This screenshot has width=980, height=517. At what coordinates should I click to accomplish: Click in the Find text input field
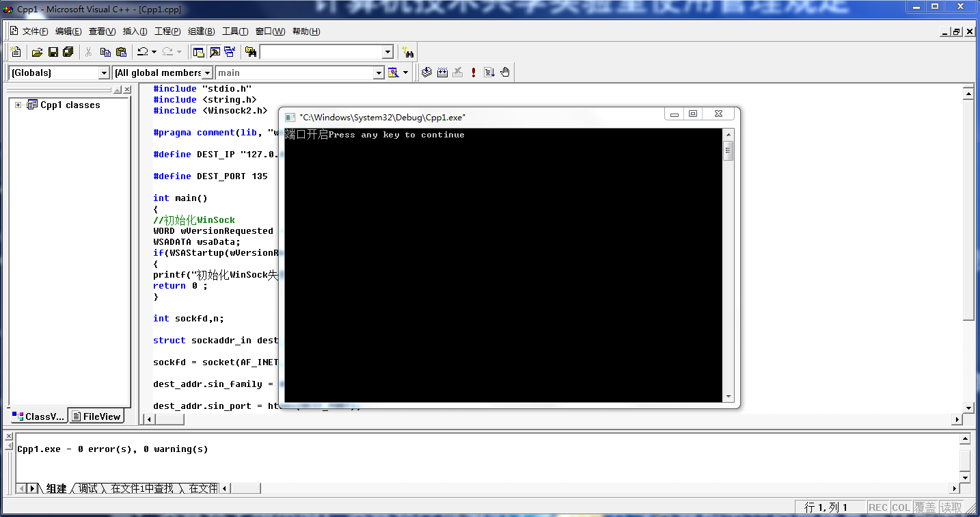[x=321, y=52]
